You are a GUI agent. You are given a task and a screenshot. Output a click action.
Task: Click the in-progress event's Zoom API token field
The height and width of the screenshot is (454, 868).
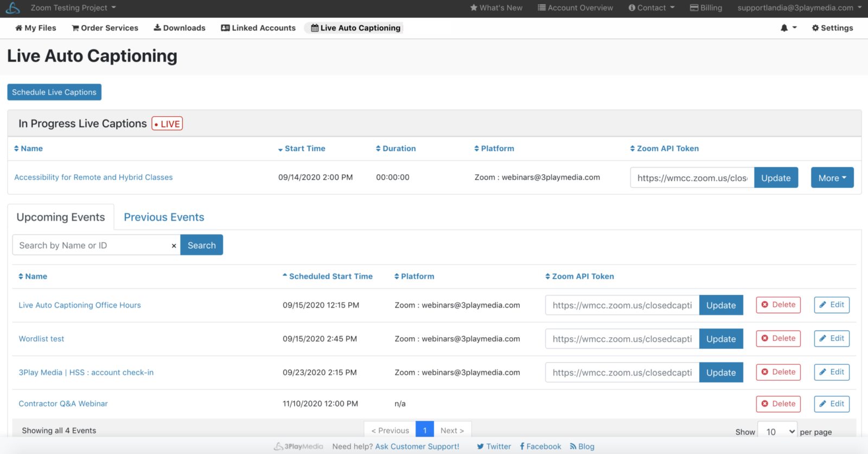tap(692, 178)
